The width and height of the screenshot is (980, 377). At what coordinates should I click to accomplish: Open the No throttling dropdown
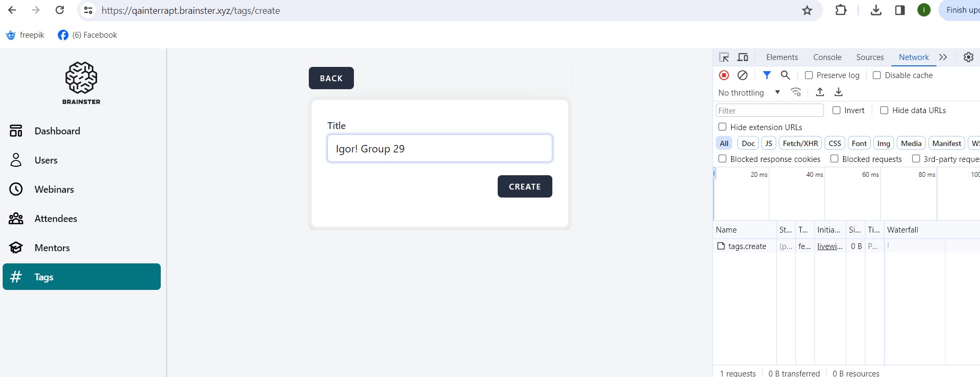[x=749, y=93]
